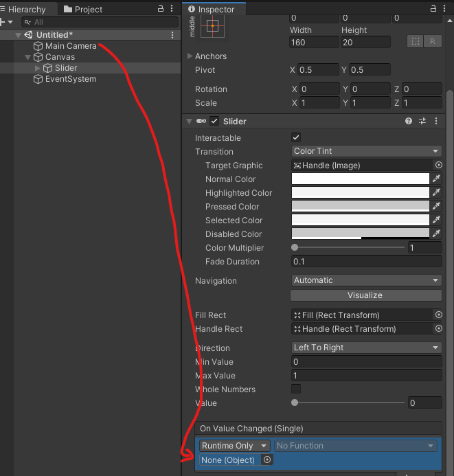The height and width of the screenshot is (476, 454).
Task: Open the Highlighted Color swatch
Action: (360, 192)
